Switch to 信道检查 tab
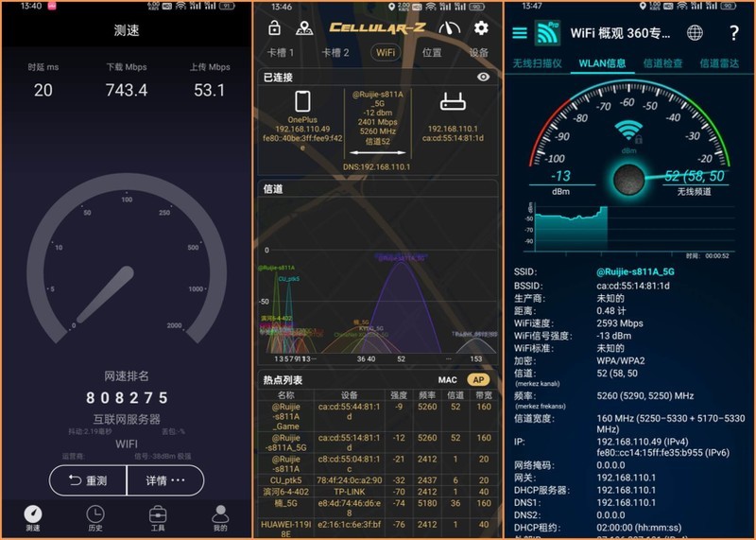This screenshot has height=540, width=756. point(662,63)
